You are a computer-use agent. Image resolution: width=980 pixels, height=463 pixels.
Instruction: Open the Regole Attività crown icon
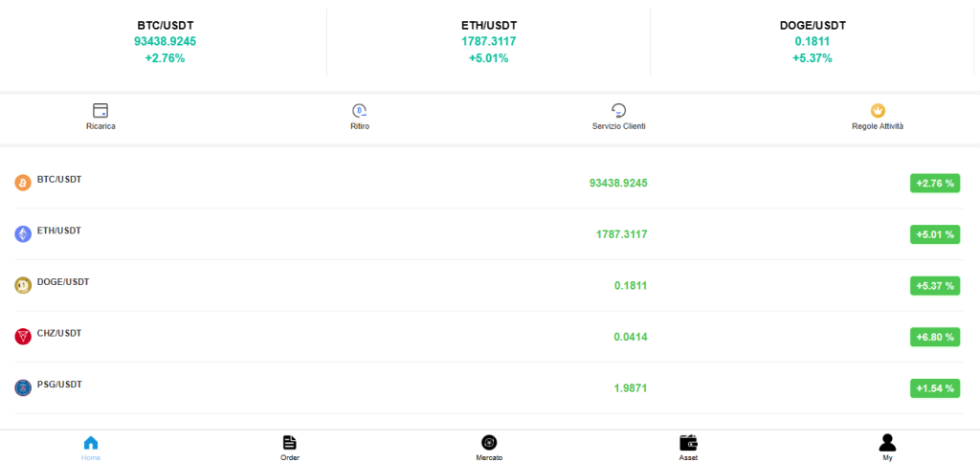(878, 111)
